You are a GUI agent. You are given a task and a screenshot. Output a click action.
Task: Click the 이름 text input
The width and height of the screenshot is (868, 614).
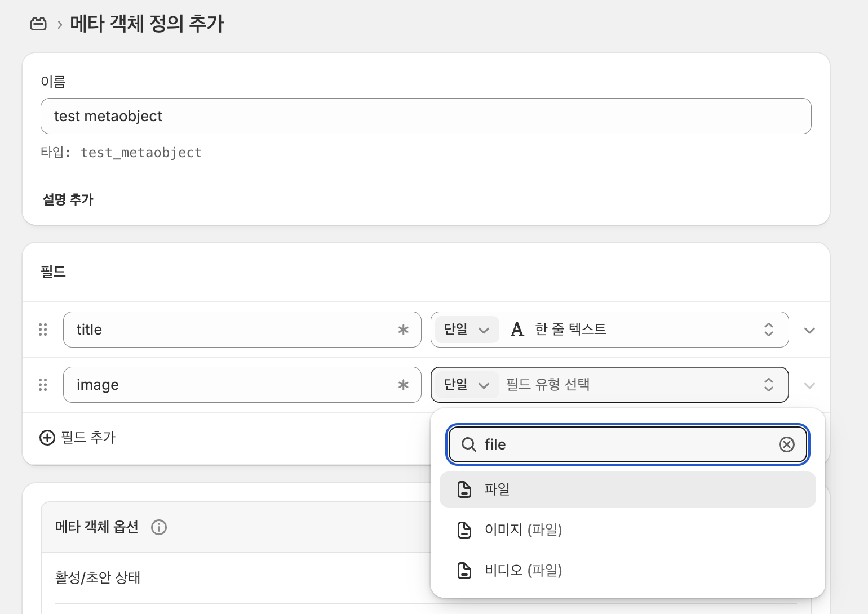point(426,116)
